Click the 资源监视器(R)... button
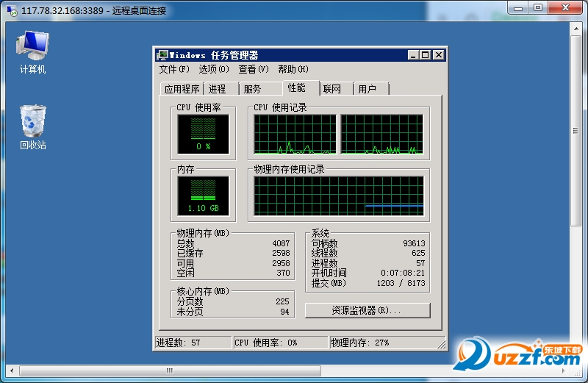The image size is (588, 383). [x=367, y=311]
